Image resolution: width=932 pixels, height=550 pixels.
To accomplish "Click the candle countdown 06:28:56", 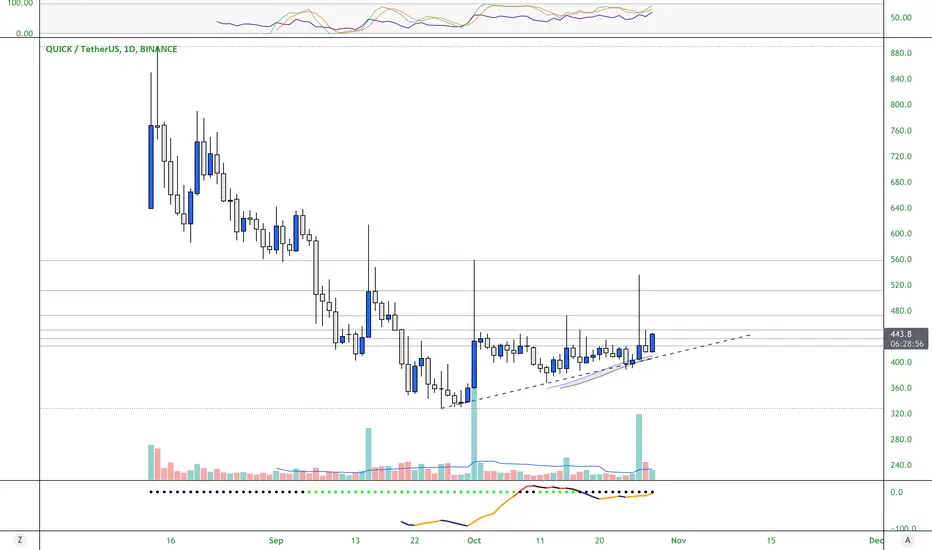I will [907, 344].
